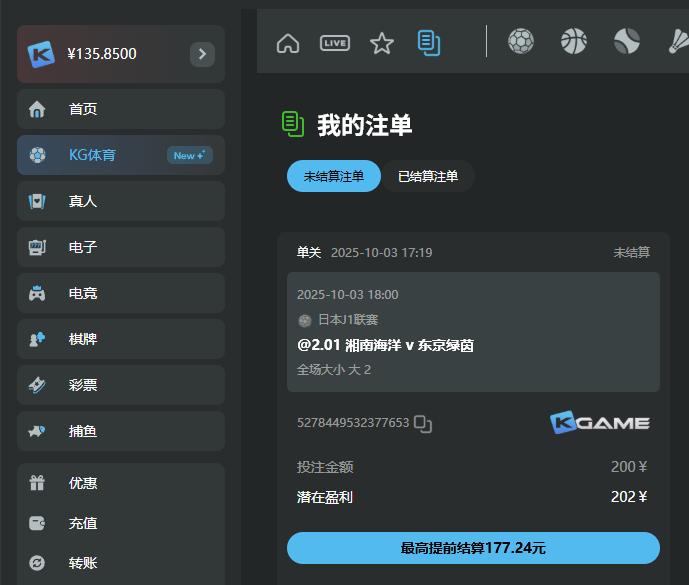Click potential profit 202 ¥
This screenshot has width=689, height=585.
pyautogui.click(x=629, y=497)
